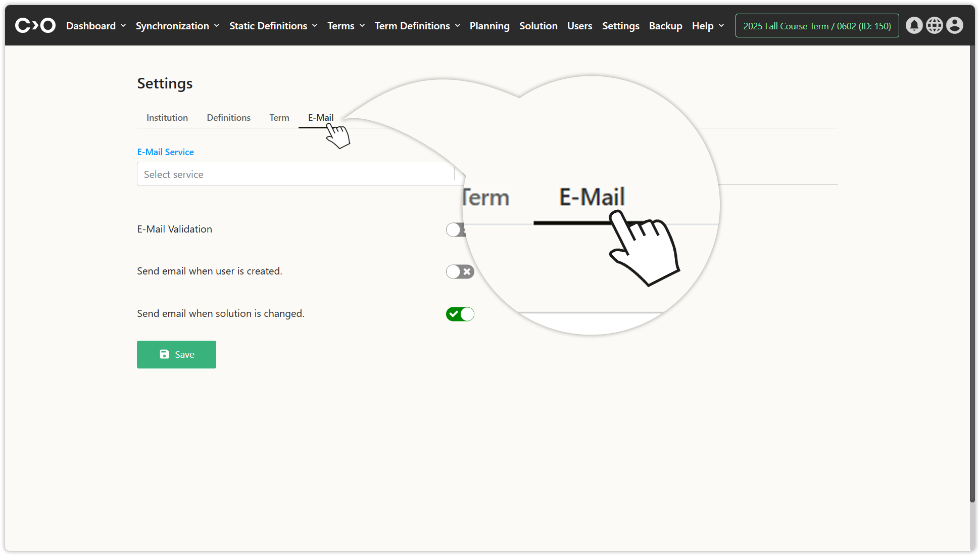Expand the Static Definitions menu

[x=273, y=26]
